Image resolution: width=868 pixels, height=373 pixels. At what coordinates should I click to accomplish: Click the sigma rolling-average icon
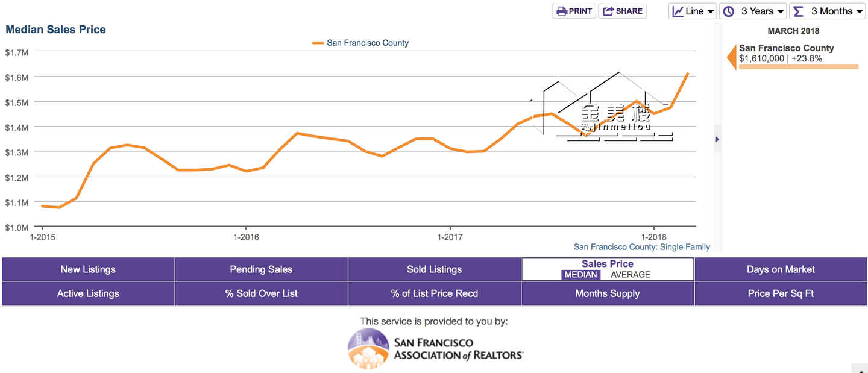click(x=799, y=11)
